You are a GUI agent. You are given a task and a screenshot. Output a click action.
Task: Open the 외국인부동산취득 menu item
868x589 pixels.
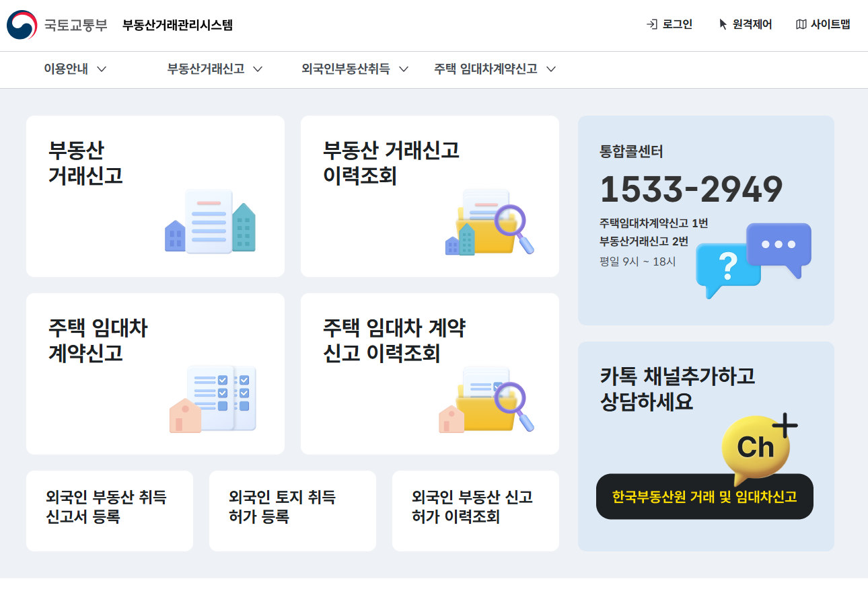[x=346, y=69]
